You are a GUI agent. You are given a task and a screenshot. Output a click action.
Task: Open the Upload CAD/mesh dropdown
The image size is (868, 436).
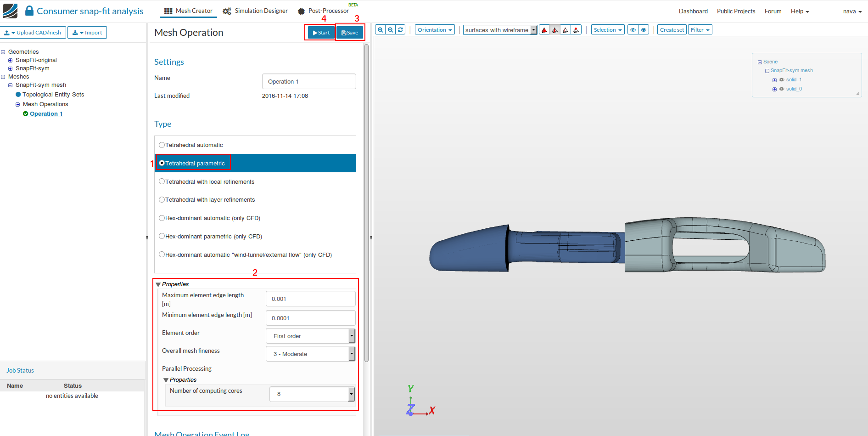[33, 33]
